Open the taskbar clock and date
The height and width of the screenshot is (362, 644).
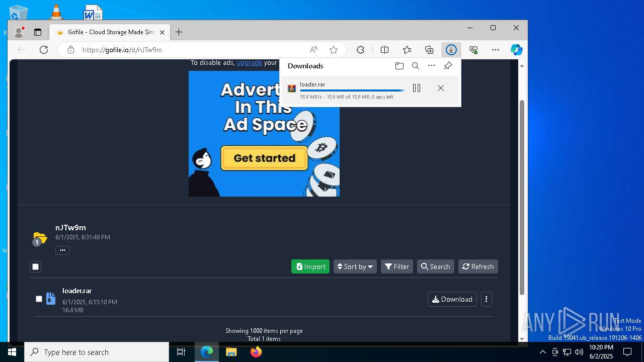tap(601, 352)
